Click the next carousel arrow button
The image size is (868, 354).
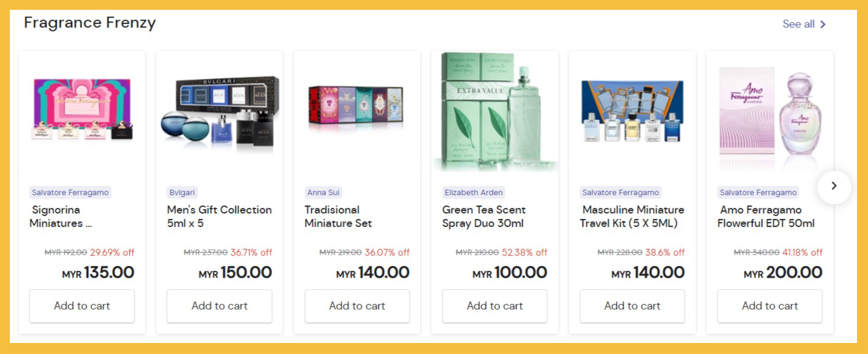coord(834,186)
